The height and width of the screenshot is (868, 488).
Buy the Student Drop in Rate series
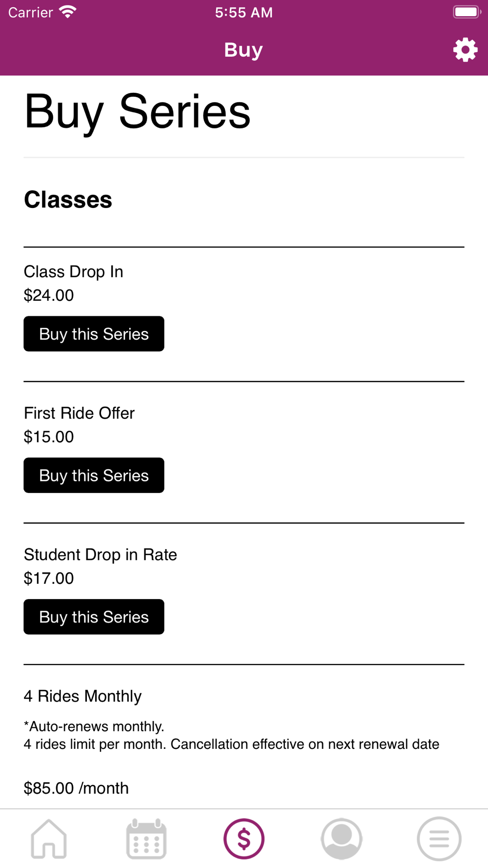pyautogui.click(x=94, y=617)
